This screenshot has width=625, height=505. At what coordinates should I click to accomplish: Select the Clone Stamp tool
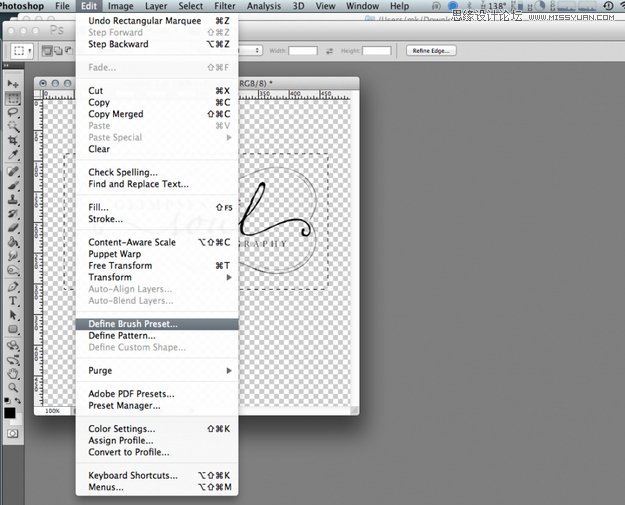[13, 199]
